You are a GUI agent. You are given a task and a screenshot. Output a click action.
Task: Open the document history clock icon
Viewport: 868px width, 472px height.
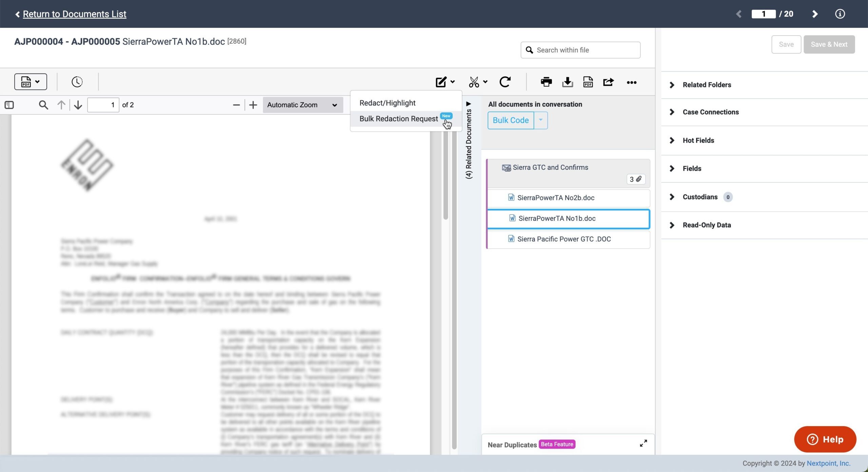77,82
